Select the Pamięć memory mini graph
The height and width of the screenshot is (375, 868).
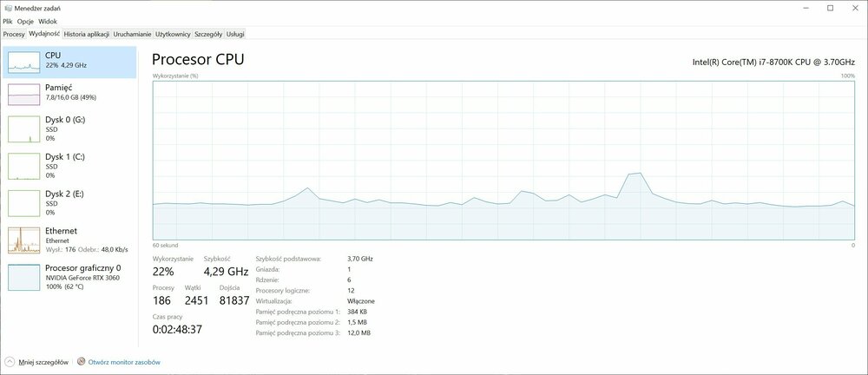pyautogui.click(x=23, y=93)
